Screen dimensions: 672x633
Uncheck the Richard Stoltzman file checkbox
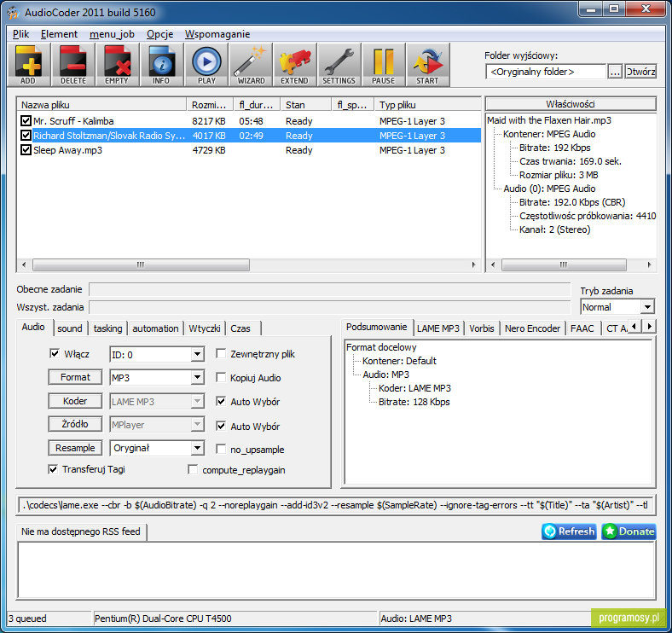pos(26,136)
